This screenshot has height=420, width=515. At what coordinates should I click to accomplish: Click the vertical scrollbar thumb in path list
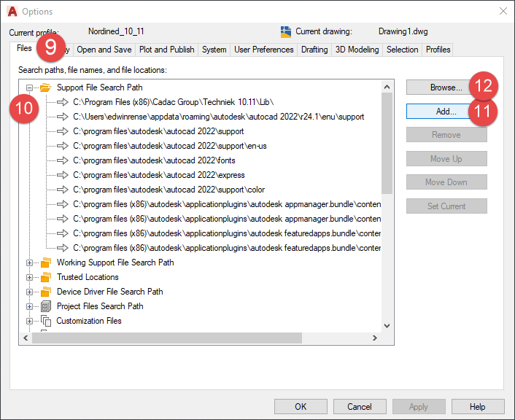[387, 143]
